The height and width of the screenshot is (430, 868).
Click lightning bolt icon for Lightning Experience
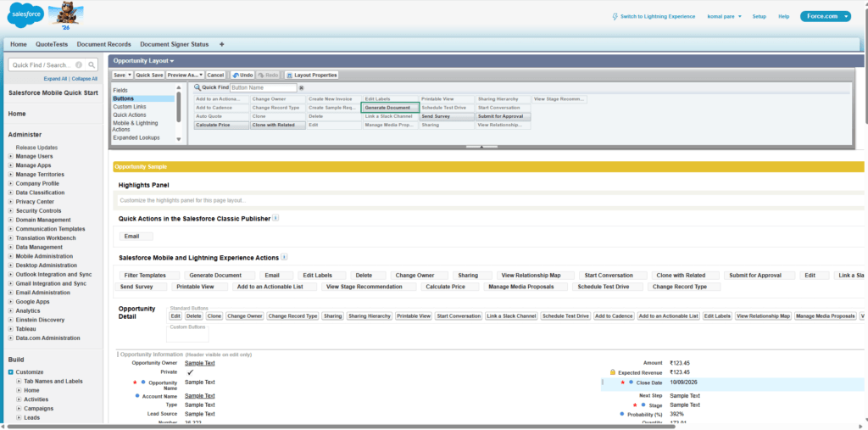click(615, 17)
